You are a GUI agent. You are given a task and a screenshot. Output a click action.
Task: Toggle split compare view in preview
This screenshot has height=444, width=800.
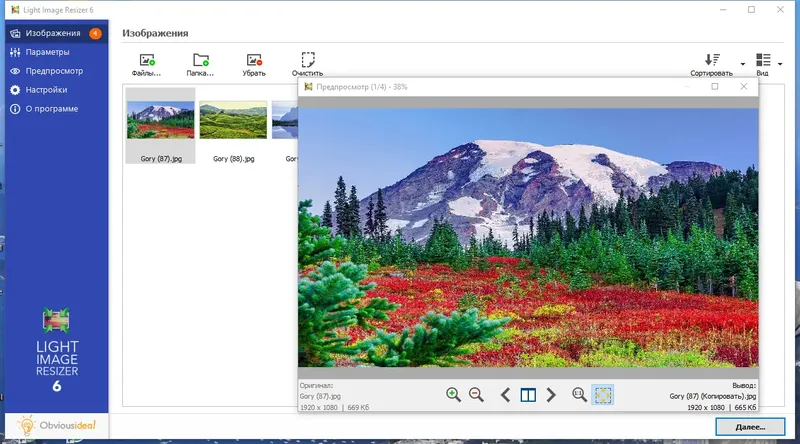(x=528, y=395)
